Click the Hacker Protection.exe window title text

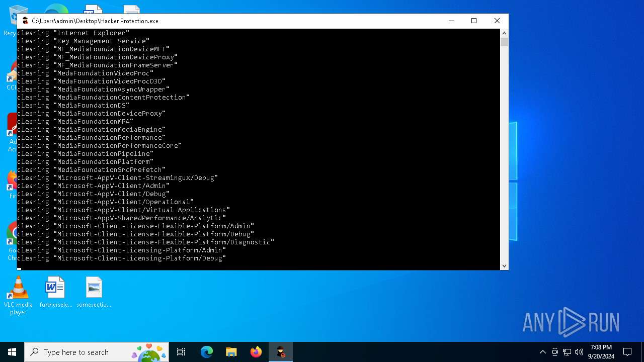tap(95, 21)
